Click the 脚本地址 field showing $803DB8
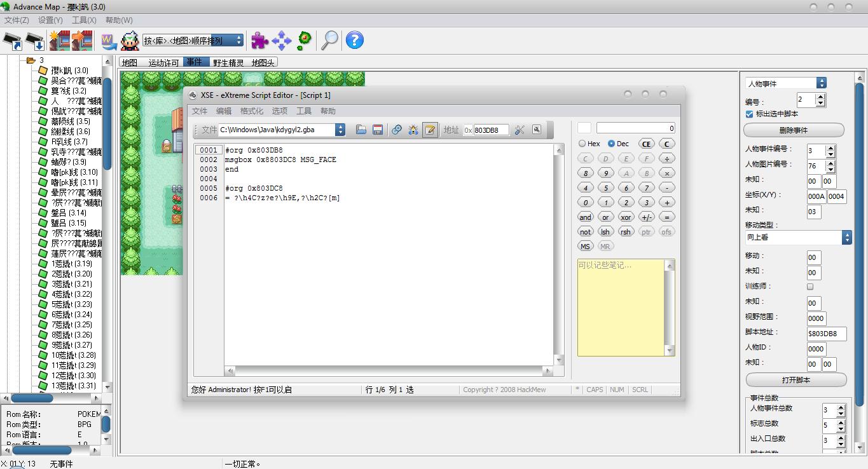This screenshot has width=868, height=469. (827, 334)
